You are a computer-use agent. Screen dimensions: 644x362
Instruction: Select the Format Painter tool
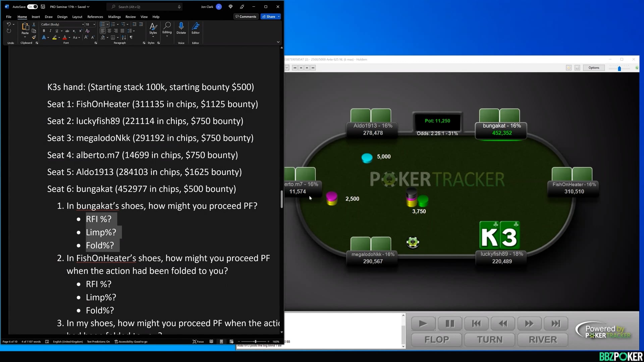34,38
